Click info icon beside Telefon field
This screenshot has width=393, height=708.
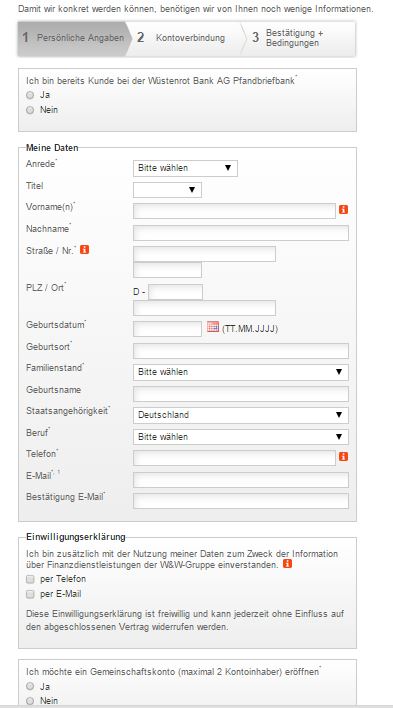343,457
